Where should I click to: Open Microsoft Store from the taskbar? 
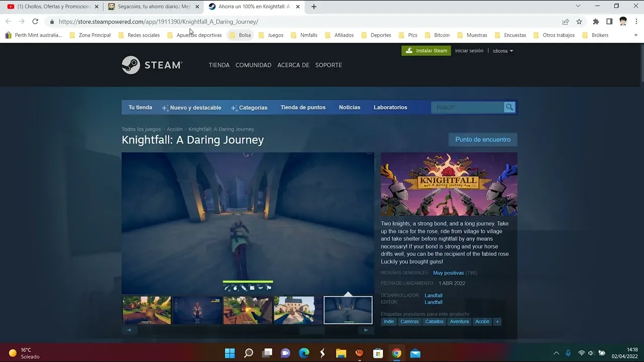378,353
